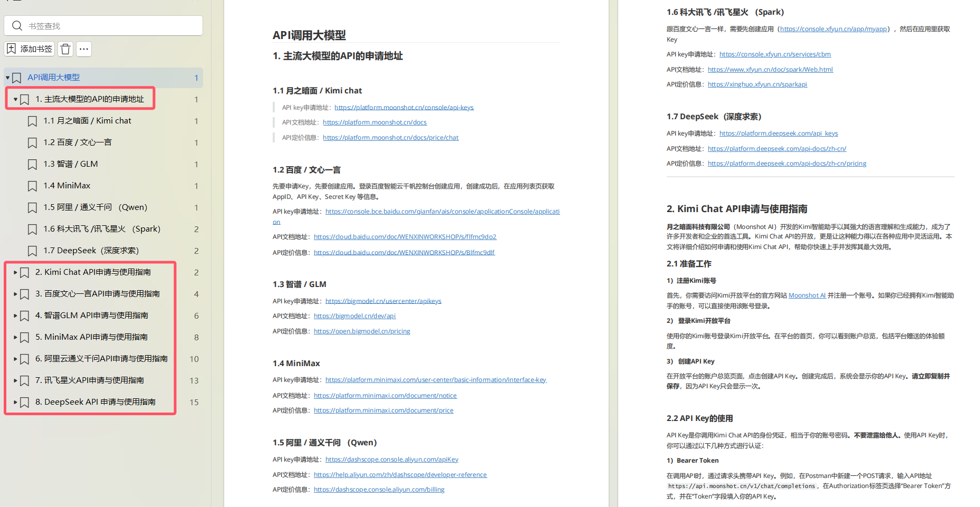The width and height of the screenshot is (980, 507).
Task: Click bookmark icon beside 1.4 MiniMax
Action: [32, 186]
